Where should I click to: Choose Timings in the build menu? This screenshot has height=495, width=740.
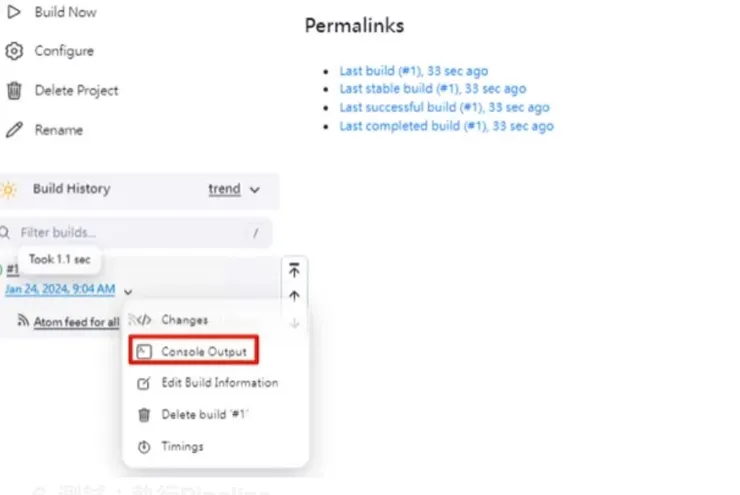click(182, 447)
